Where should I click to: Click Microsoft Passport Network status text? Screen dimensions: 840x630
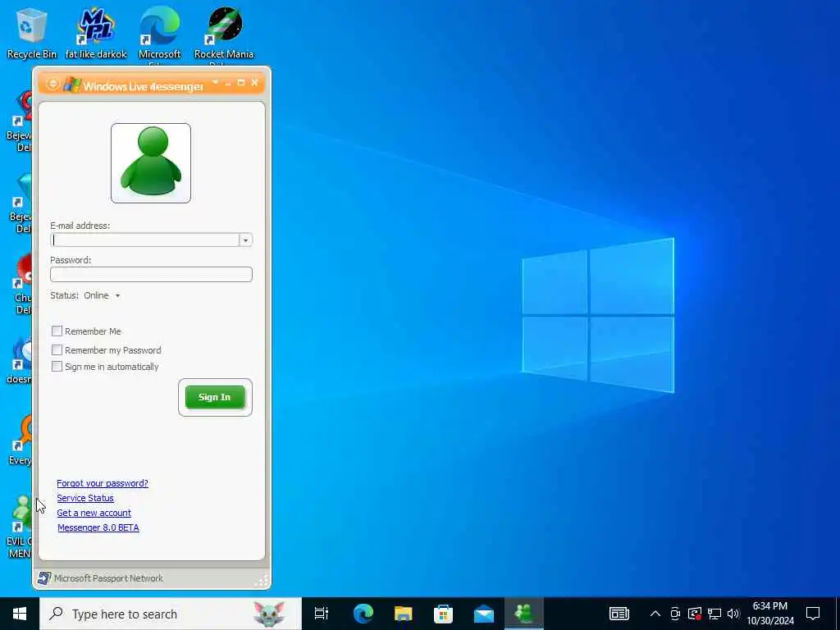click(x=108, y=578)
